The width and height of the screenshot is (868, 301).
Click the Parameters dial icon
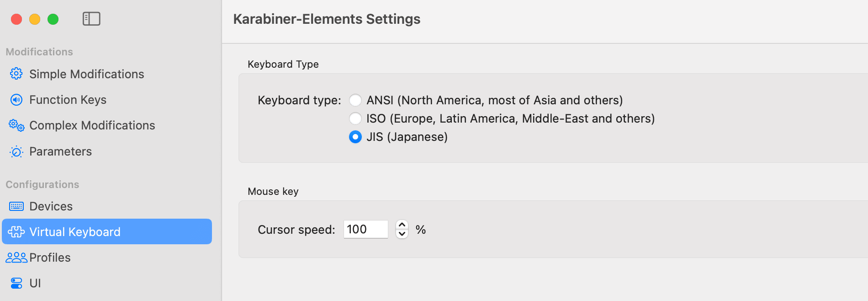click(16, 151)
